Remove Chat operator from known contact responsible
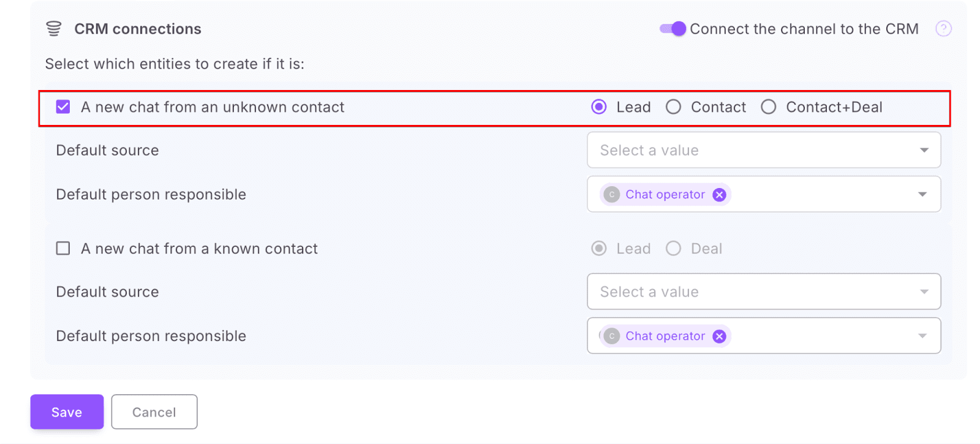This screenshot has width=980, height=444. [720, 336]
